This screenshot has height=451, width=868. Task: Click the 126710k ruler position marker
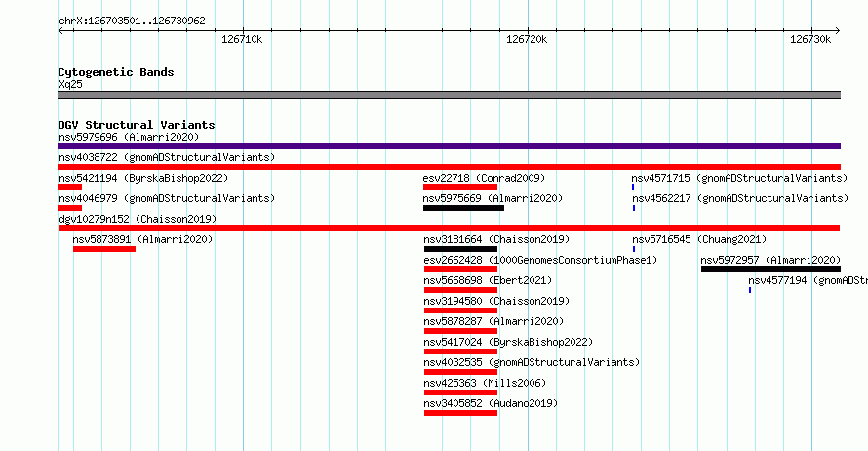click(x=242, y=39)
